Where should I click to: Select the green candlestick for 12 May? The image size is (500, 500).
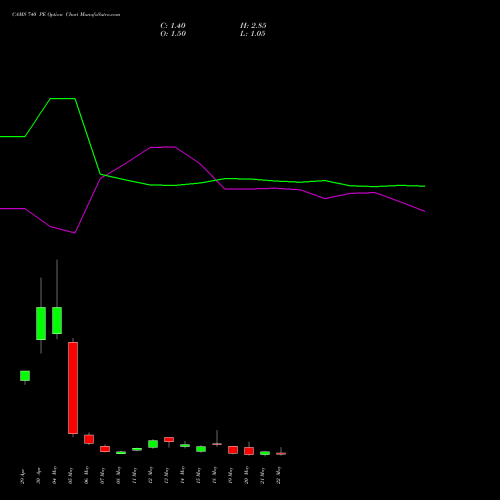(153, 444)
